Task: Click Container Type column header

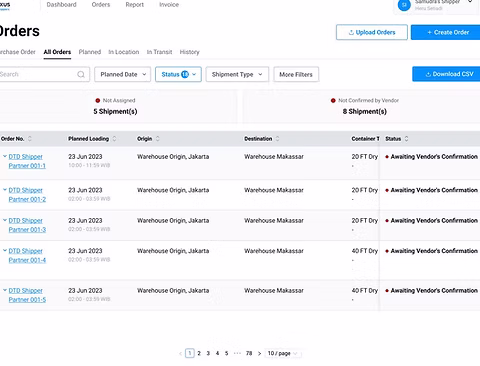Action: point(365,139)
